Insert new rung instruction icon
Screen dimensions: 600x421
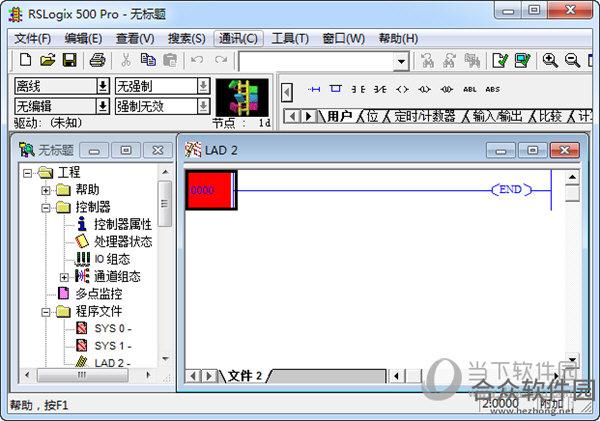[314, 89]
